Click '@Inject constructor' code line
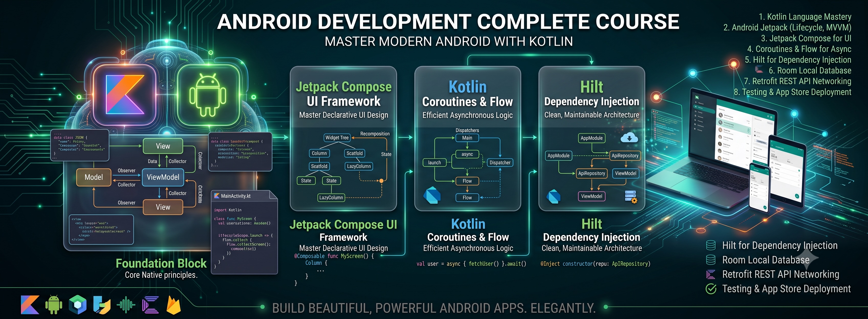Viewport: 868px width, 319px height. (595, 264)
